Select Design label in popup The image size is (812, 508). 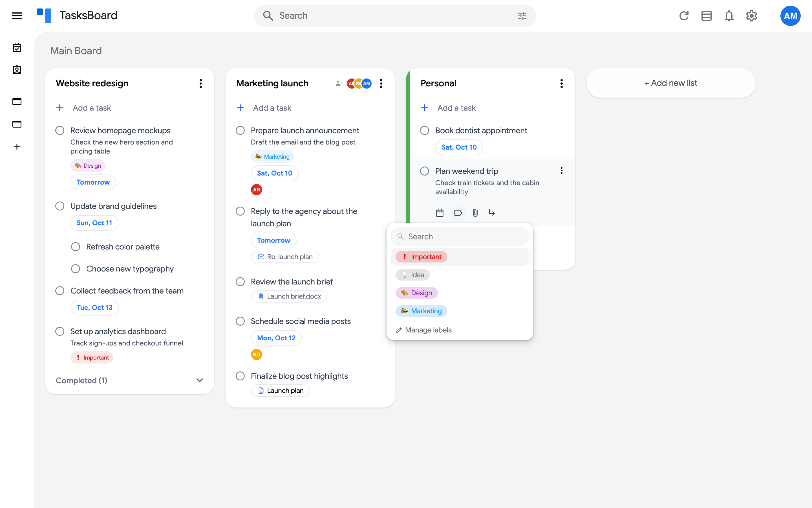pyautogui.click(x=459, y=293)
